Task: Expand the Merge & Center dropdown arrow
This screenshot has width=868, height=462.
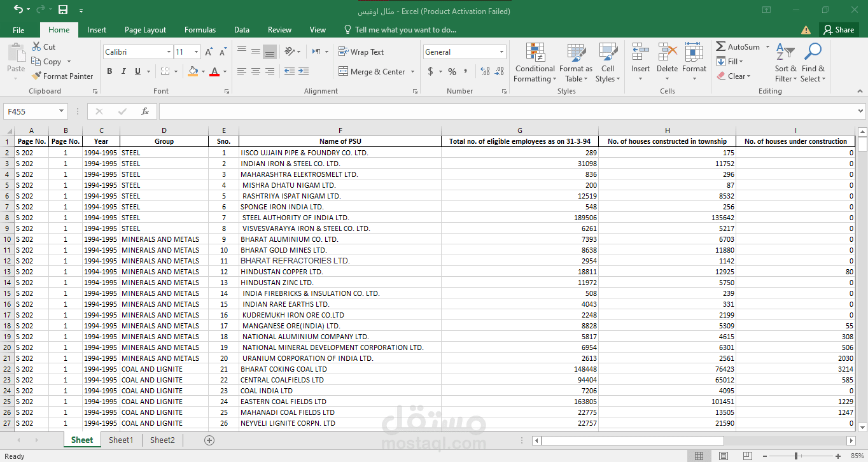Action: [412, 72]
